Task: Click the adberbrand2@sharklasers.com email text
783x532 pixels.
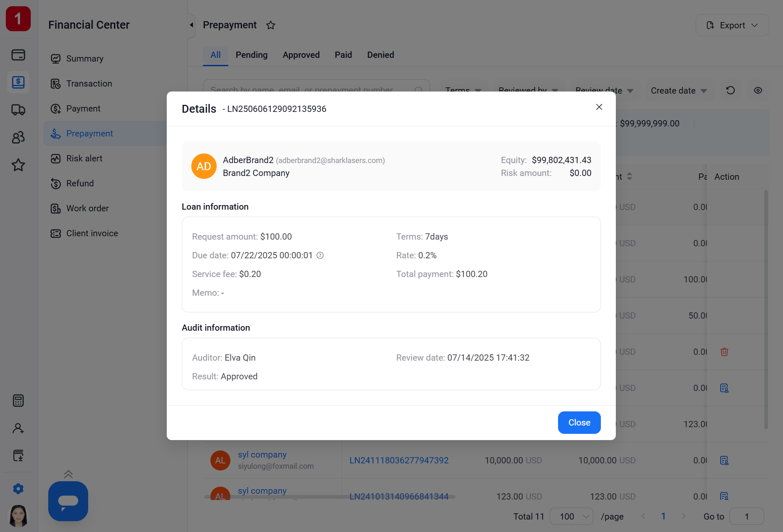Action: pyautogui.click(x=330, y=161)
